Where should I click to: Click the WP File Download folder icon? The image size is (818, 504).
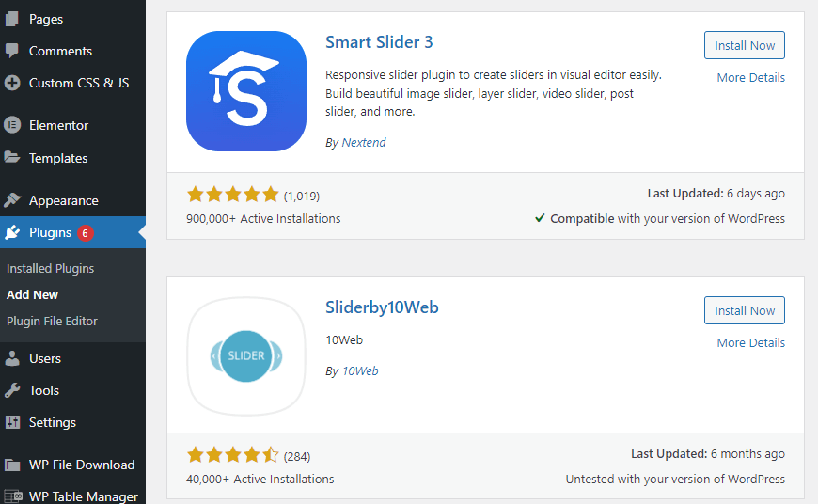(12, 465)
